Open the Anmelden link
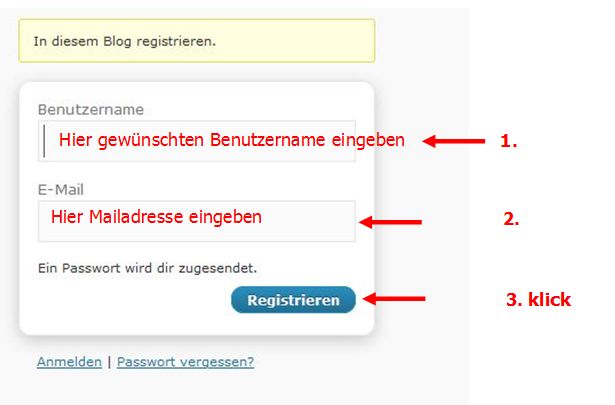This screenshot has width=615, height=405. [x=69, y=362]
